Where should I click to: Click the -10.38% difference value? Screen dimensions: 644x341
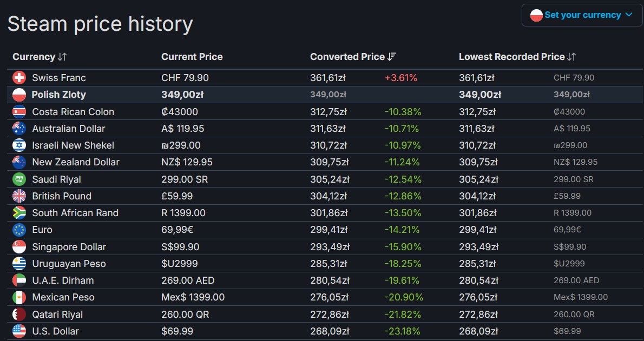[403, 112]
